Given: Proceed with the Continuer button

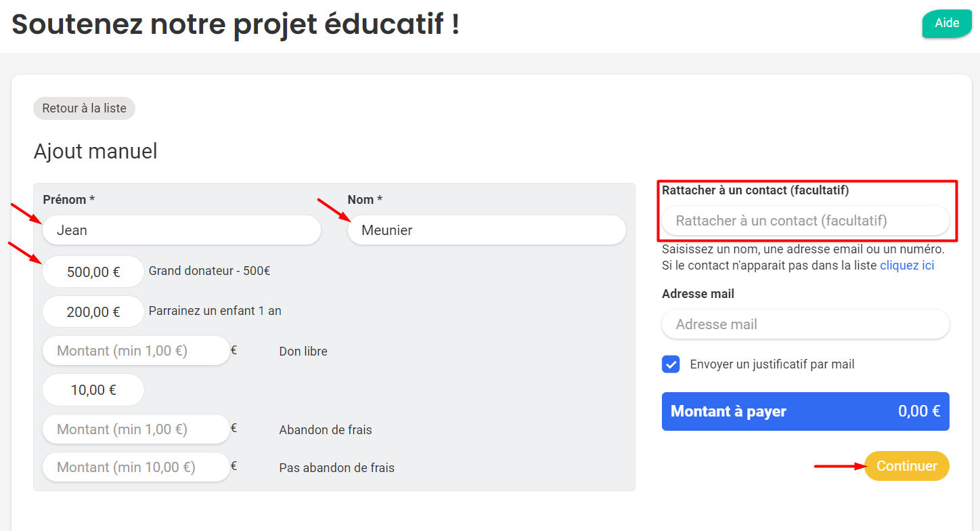Looking at the screenshot, I should coord(907,466).
